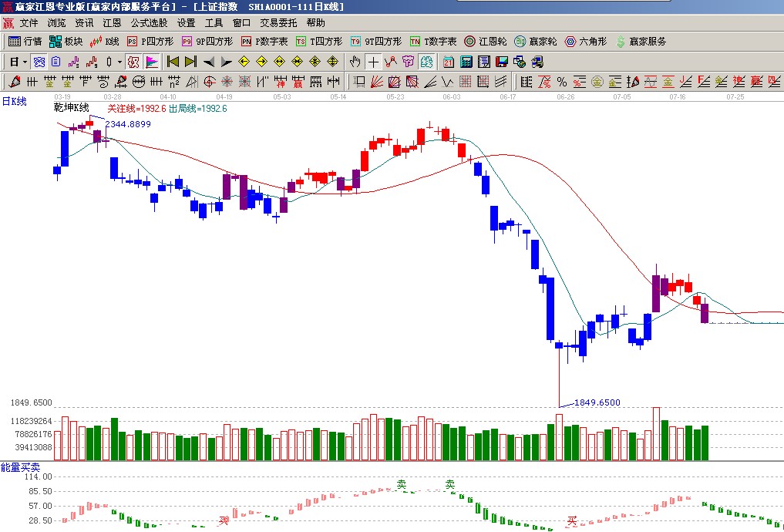Open the 六角形 hexagon tool

click(x=587, y=42)
